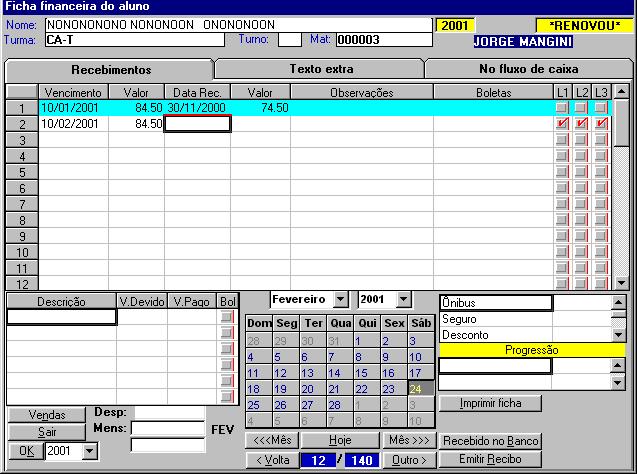Expand the calendar year 2001 dropdown

403,299
